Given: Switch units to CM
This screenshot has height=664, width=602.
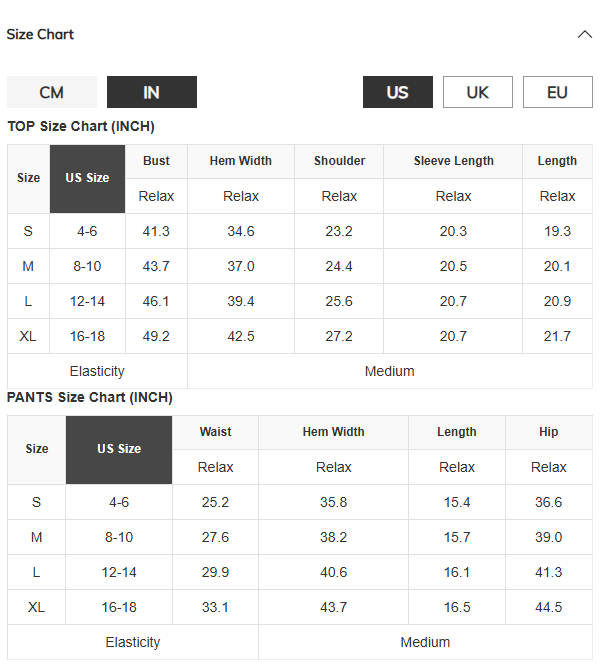Looking at the screenshot, I should (52, 92).
